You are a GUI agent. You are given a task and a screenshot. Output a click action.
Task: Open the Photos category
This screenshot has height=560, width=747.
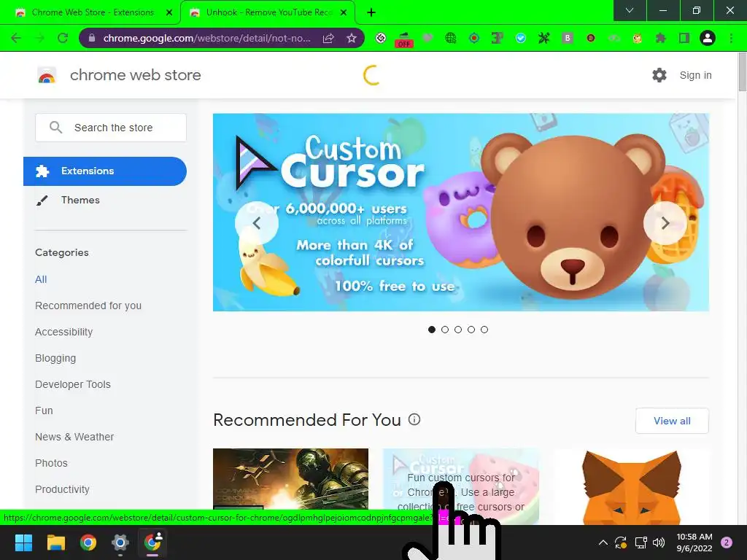point(52,463)
